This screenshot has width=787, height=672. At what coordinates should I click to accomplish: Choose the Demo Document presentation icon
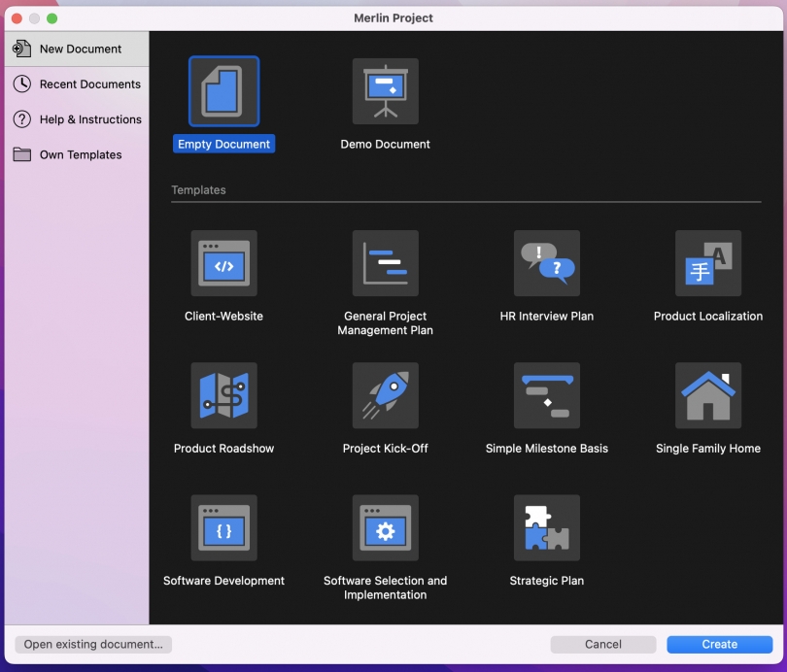tap(385, 91)
